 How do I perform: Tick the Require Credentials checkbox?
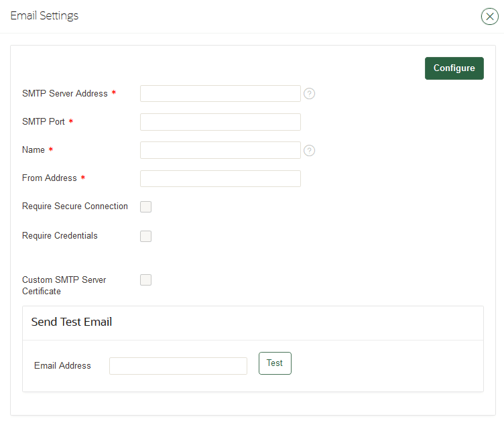pyautogui.click(x=145, y=236)
